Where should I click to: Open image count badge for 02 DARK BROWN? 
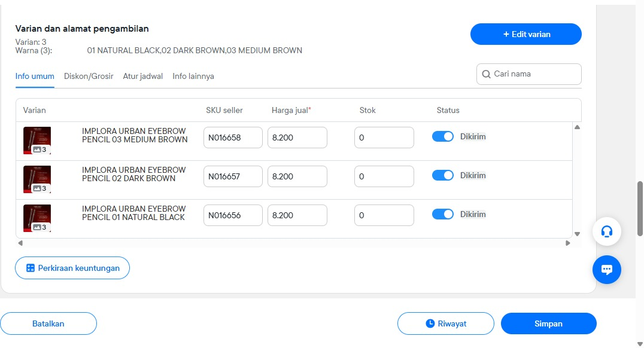tap(40, 188)
